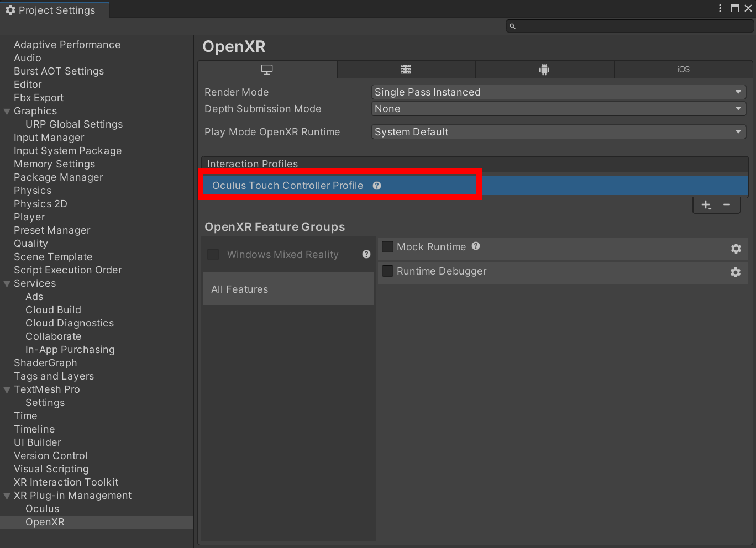
Task: Open Cloud Build settings
Action: (53, 310)
